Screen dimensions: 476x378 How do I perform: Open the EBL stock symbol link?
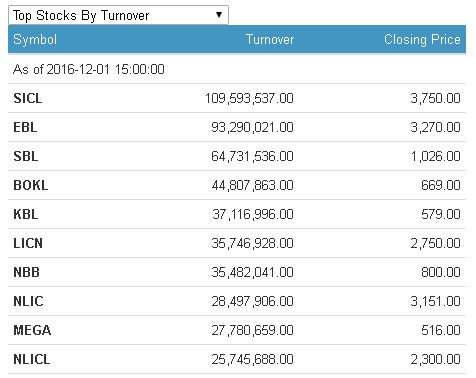click(25, 127)
